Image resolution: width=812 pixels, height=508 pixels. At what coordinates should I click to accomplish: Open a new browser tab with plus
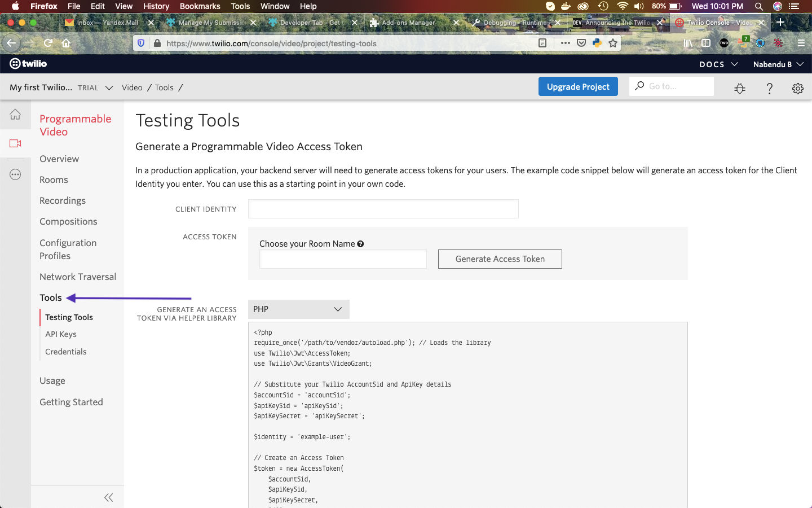coord(780,22)
